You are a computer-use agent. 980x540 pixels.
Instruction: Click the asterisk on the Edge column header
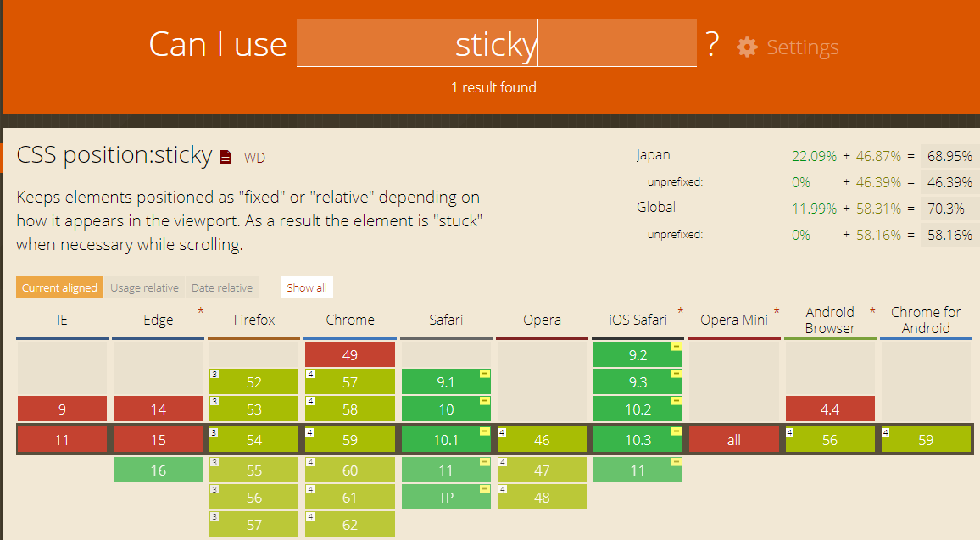click(200, 312)
